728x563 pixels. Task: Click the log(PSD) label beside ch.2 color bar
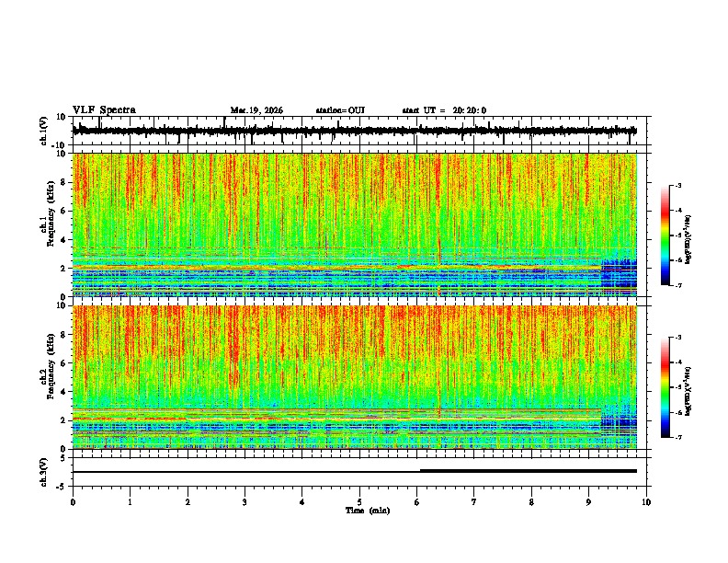click(688, 391)
